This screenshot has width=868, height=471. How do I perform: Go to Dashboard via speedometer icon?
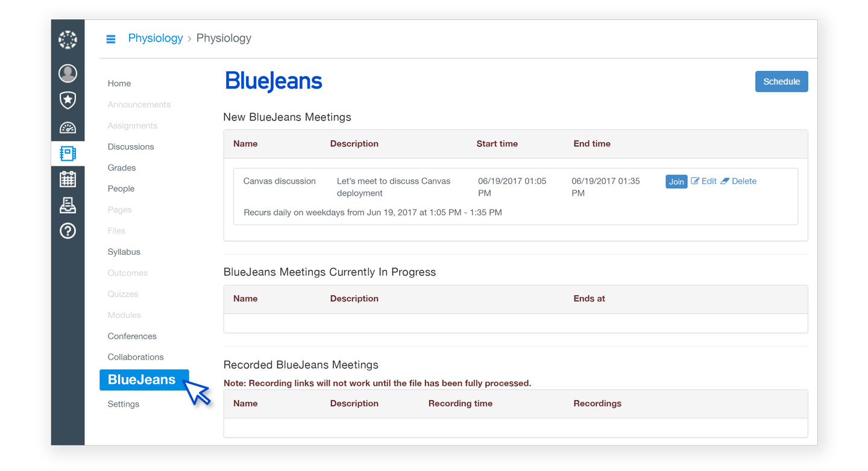(68, 127)
